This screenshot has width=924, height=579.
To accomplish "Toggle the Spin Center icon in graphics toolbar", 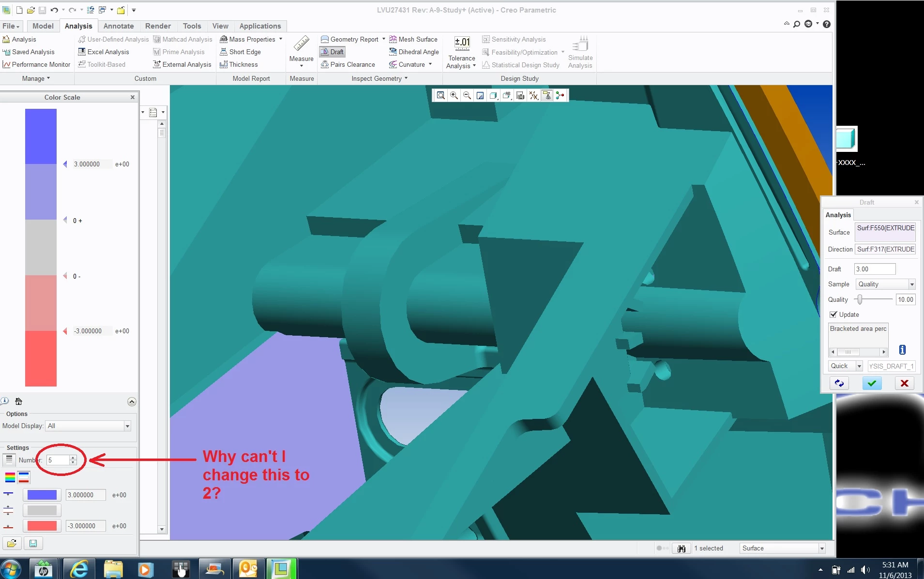I will coord(560,95).
